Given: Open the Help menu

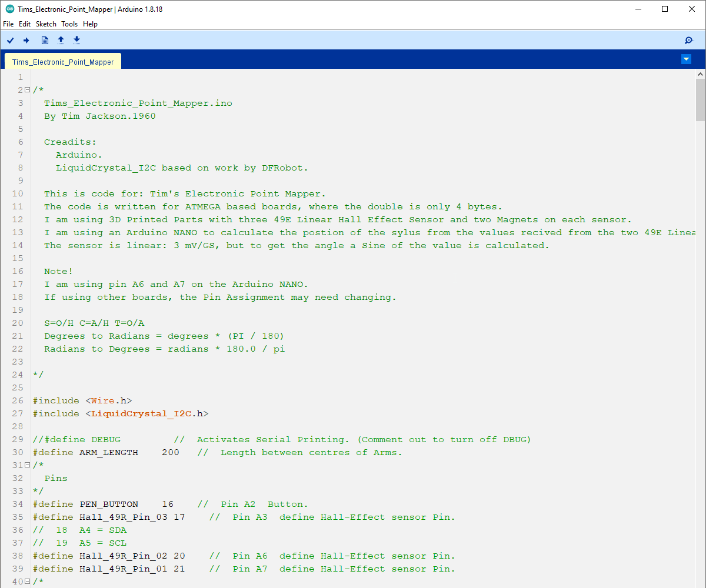Looking at the screenshot, I should point(90,24).
